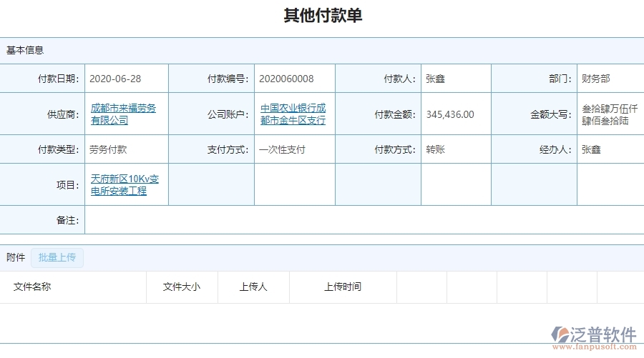The height and width of the screenshot is (358, 644).
Task: Click the 基本信息 section header
Action: [25, 51]
